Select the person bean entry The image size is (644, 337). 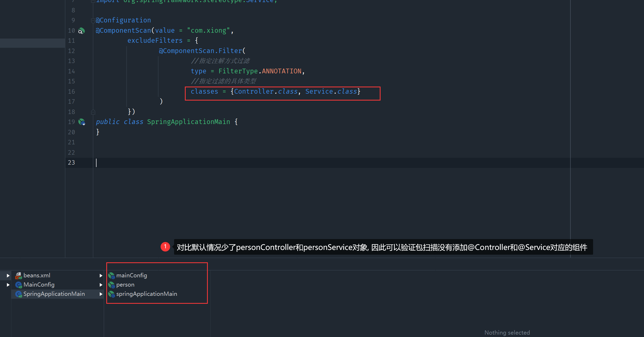(125, 285)
